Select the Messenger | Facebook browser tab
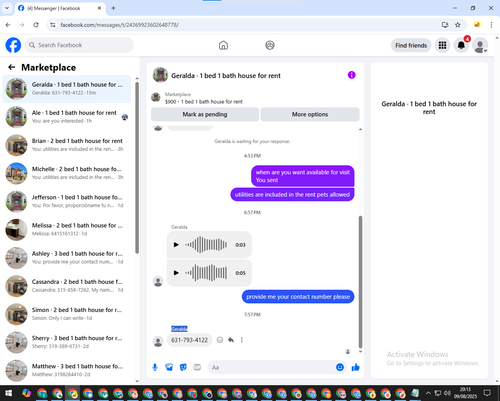This screenshot has height=401, width=500. click(60, 8)
